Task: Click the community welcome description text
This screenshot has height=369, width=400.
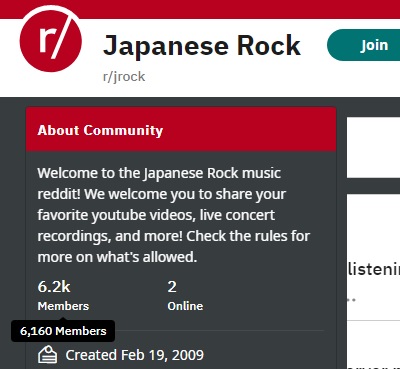Action: point(174,215)
